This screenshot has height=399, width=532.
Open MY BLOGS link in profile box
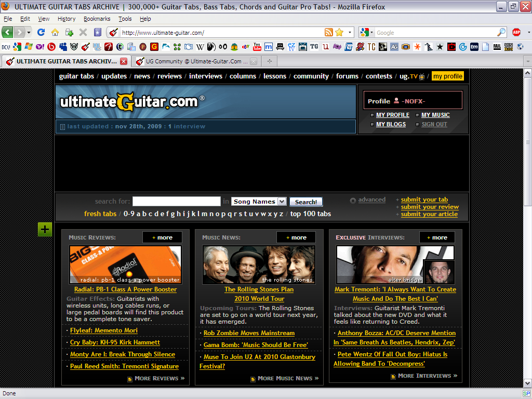pos(391,124)
